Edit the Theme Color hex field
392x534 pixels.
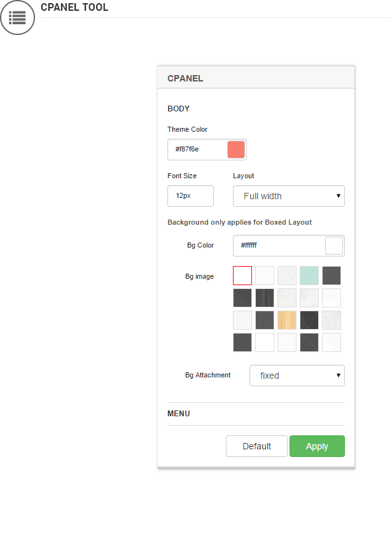pos(198,150)
